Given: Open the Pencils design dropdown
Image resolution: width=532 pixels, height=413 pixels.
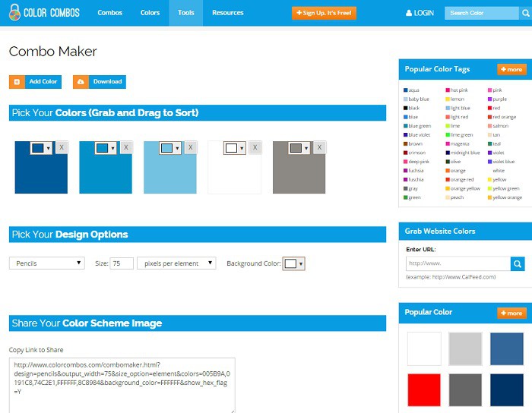Looking at the screenshot, I should (46, 263).
